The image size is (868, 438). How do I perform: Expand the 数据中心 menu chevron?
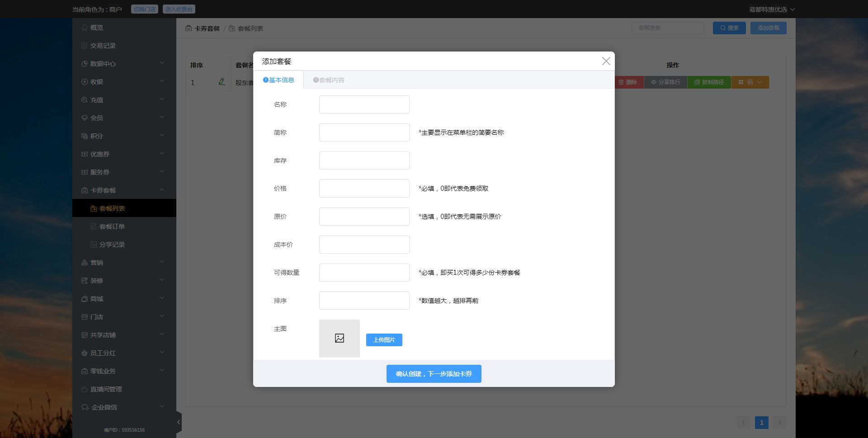click(162, 63)
